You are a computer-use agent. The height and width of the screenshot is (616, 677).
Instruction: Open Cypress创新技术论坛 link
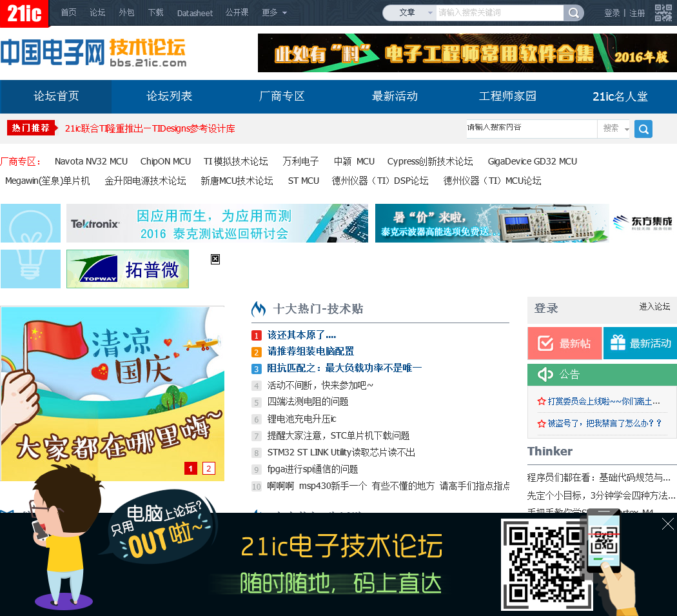coord(430,161)
